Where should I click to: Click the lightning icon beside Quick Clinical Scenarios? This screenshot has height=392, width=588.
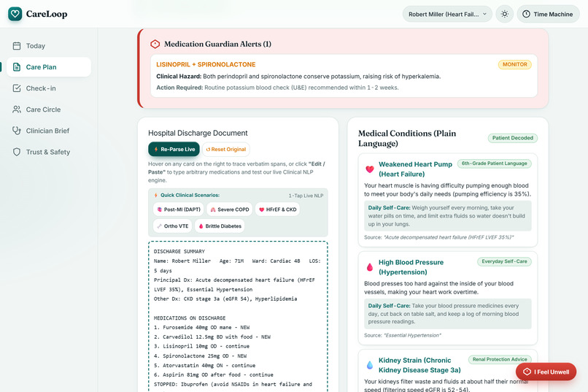pyautogui.click(x=155, y=195)
